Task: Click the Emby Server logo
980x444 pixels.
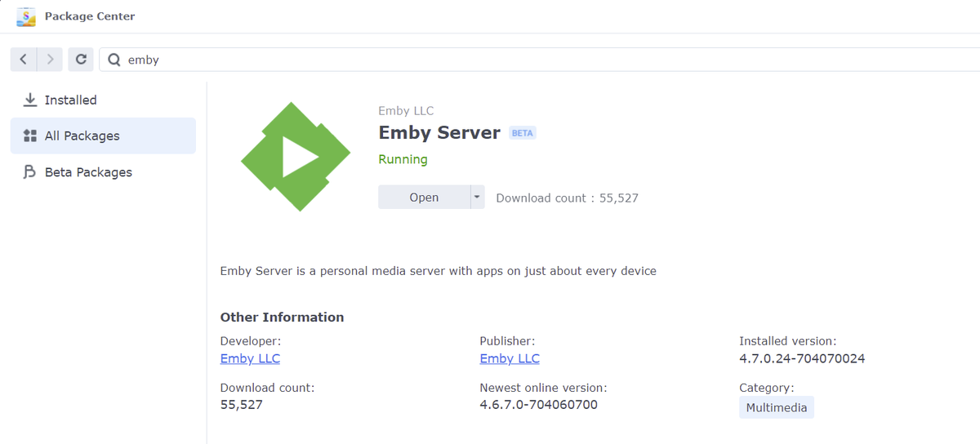Action: [296, 157]
